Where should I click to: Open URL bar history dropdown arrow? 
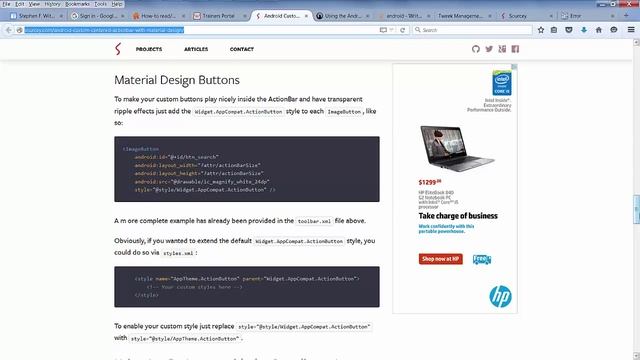[x=391, y=30]
